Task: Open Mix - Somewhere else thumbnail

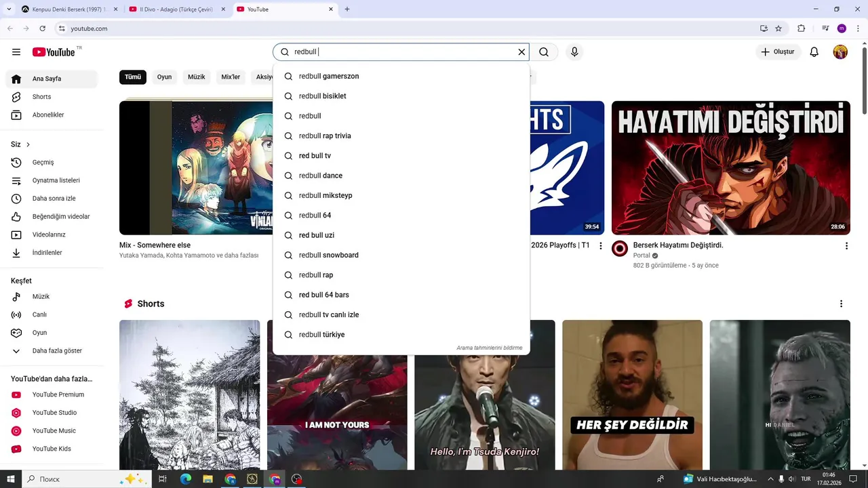Action: [x=196, y=168]
